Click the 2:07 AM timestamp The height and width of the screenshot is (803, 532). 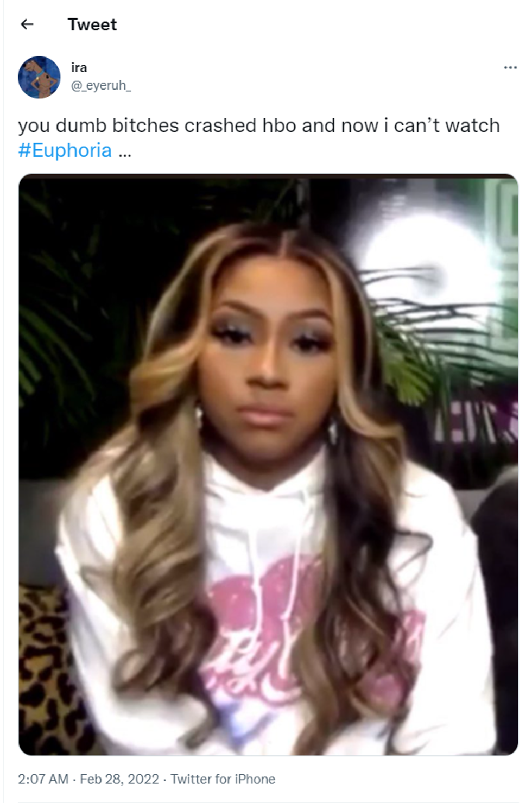click(x=43, y=779)
